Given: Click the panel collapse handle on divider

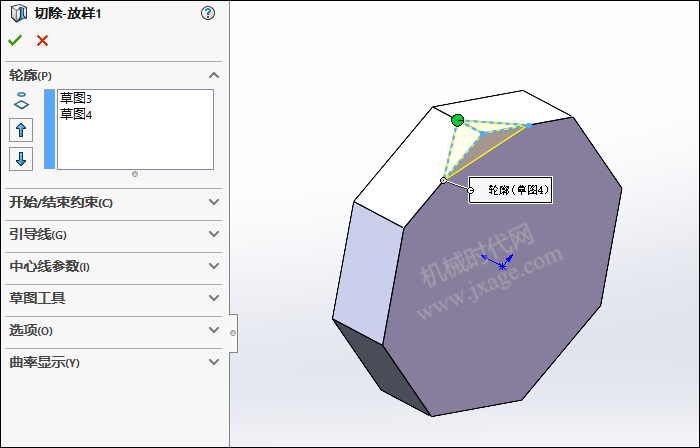Looking at the screenshot, I should point(233,333).
